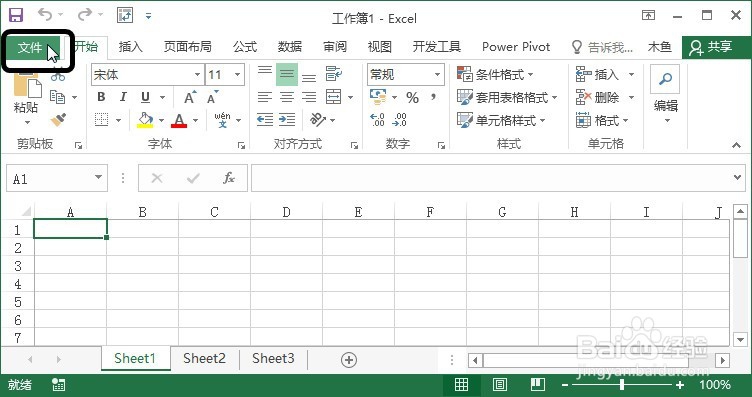Open the font name dropdown
This screenshot has width=752, height=397.
point(197,75)
